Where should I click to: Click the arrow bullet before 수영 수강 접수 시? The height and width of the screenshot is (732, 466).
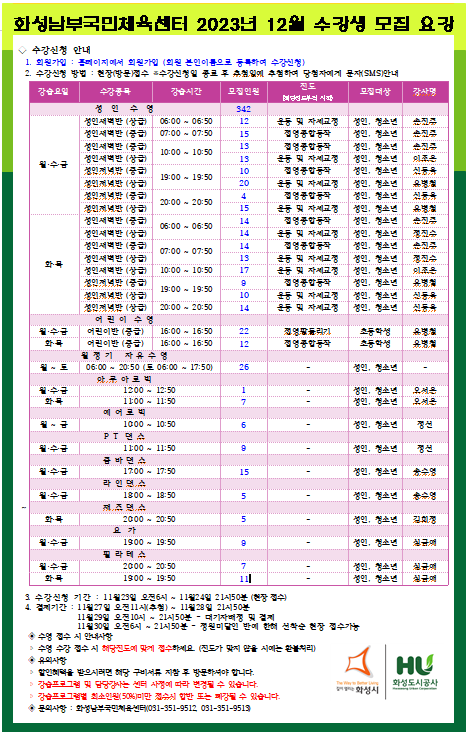point(32,648)
